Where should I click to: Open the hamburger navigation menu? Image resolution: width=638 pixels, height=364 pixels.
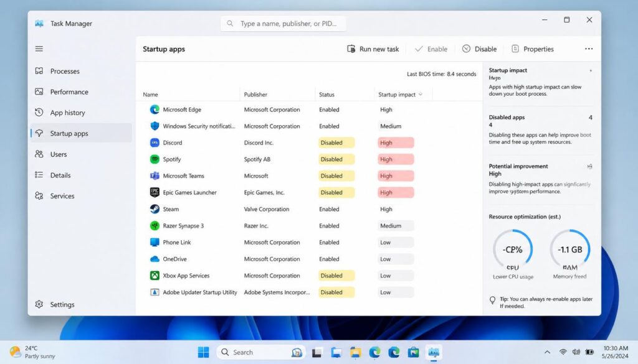tap(39, 49)
